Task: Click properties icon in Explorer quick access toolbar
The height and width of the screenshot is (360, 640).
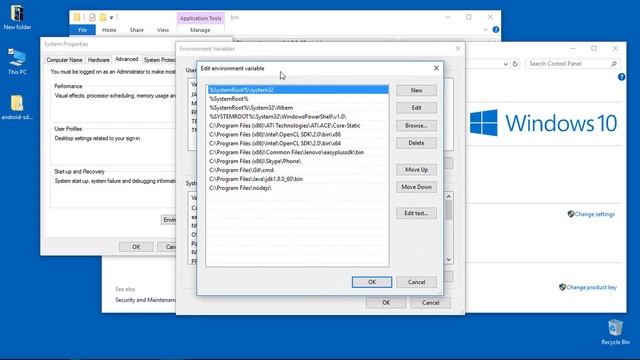Action: (92, 17)
